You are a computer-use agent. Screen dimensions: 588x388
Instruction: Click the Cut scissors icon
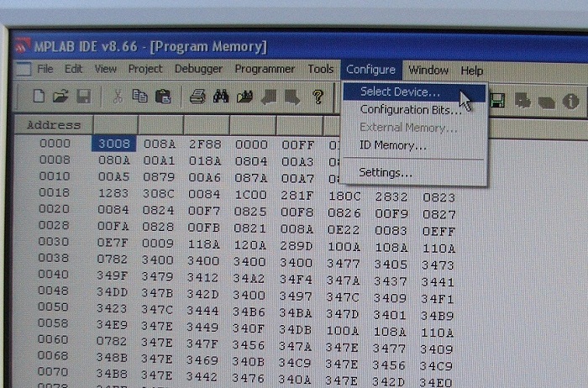(118, 97)
